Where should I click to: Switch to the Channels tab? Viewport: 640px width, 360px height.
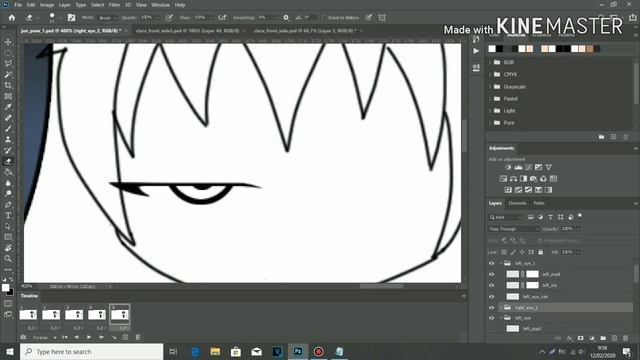click(x=518, y=203)
